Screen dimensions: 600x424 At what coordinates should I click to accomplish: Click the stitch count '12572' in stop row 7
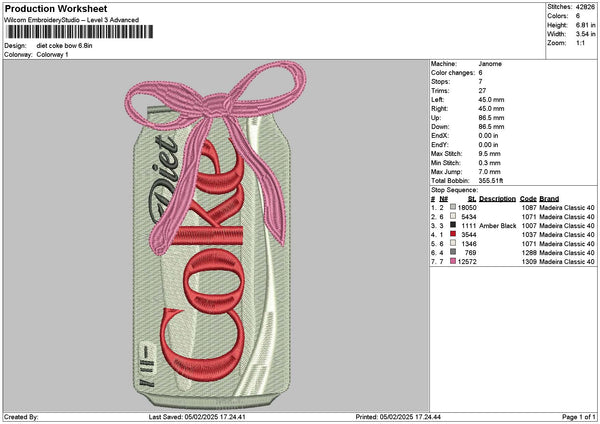[467, 262]
